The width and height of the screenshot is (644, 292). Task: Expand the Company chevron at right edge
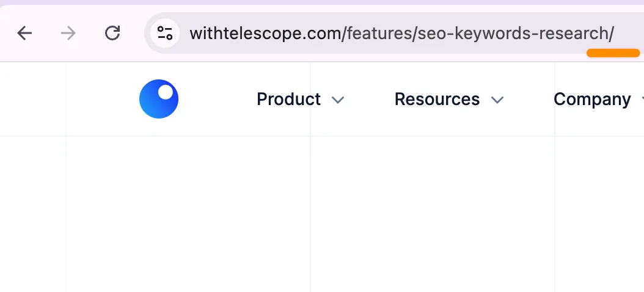642,100
